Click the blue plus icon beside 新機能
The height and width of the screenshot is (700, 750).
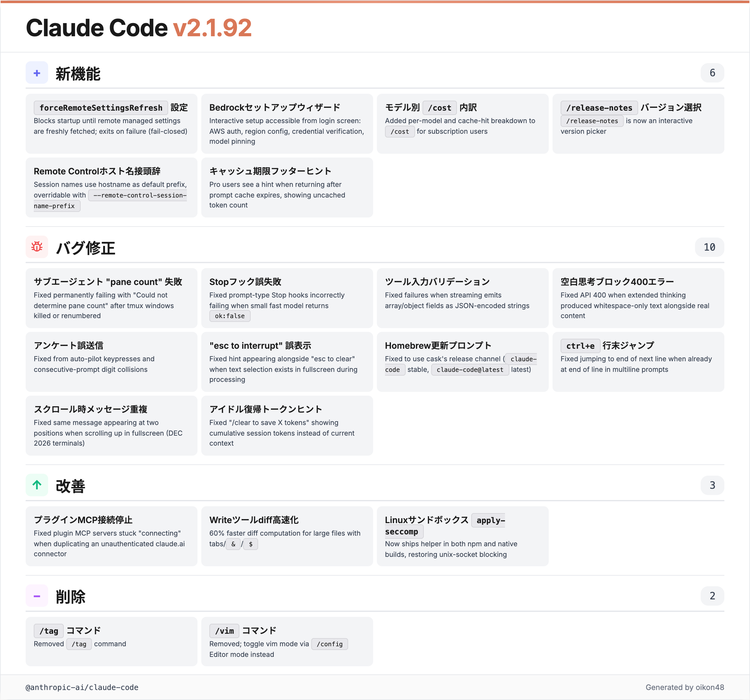click(37, 73)
